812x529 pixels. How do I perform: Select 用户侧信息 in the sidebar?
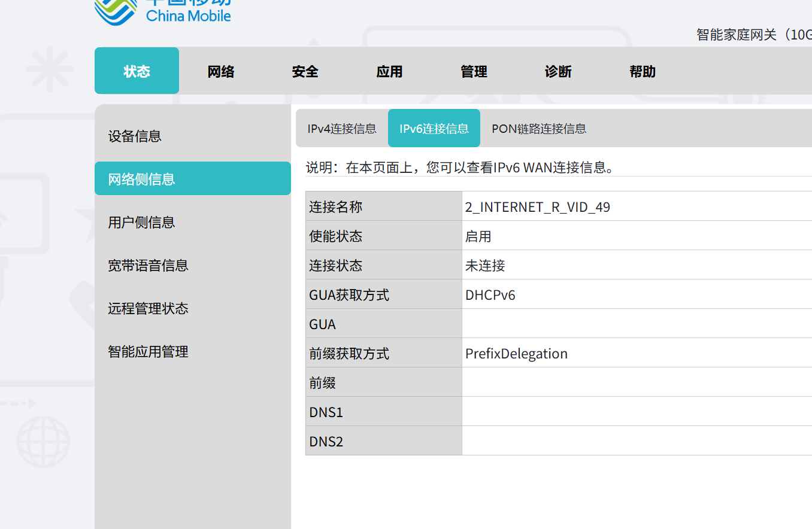click(193, 222)
